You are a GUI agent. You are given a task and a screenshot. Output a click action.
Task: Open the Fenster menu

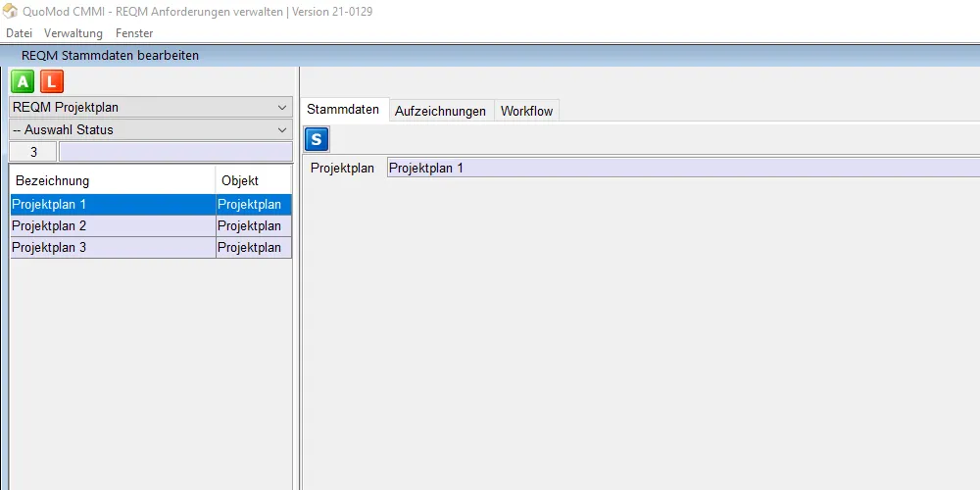(x=134, y=33)
